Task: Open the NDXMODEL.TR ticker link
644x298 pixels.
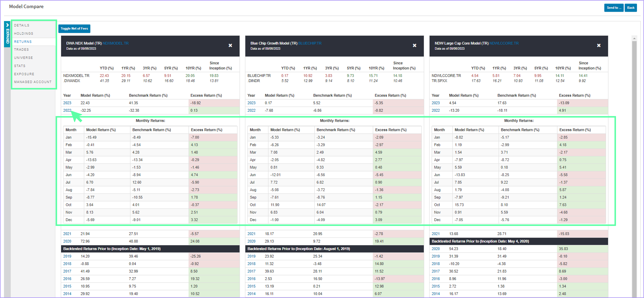Action: point(116,43)
